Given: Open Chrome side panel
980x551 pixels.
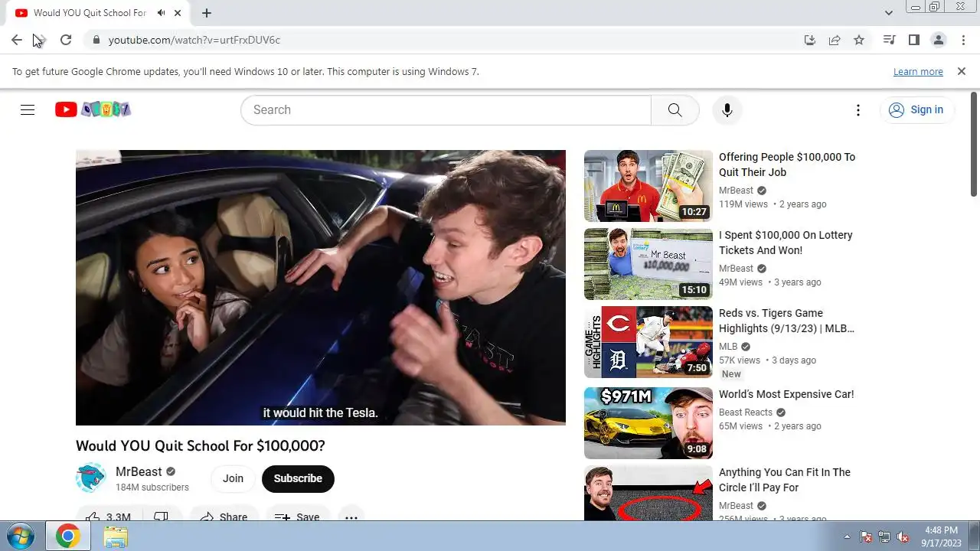Looking at the screenshot, I should pos(913,40).
